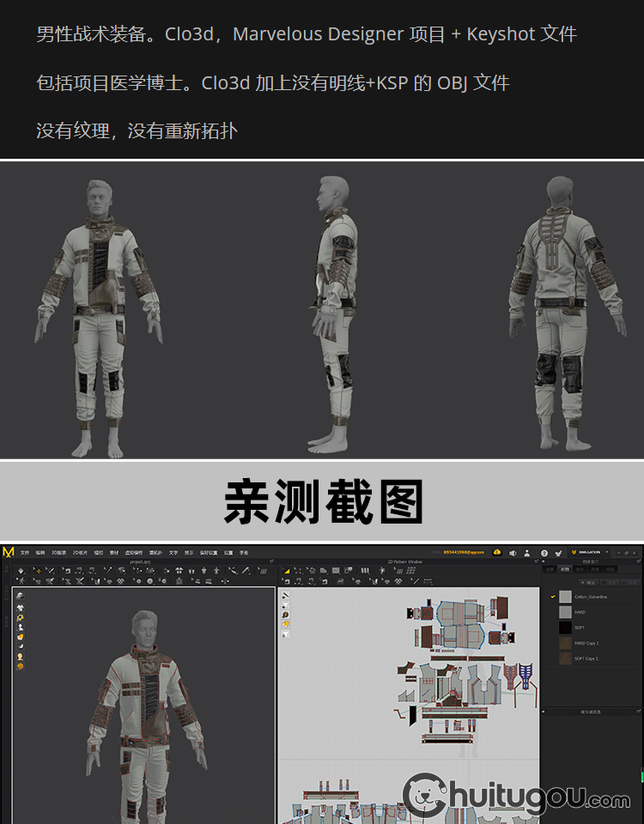
Task: Open the 手册 (Manual) menu
Action: [244, 553]
